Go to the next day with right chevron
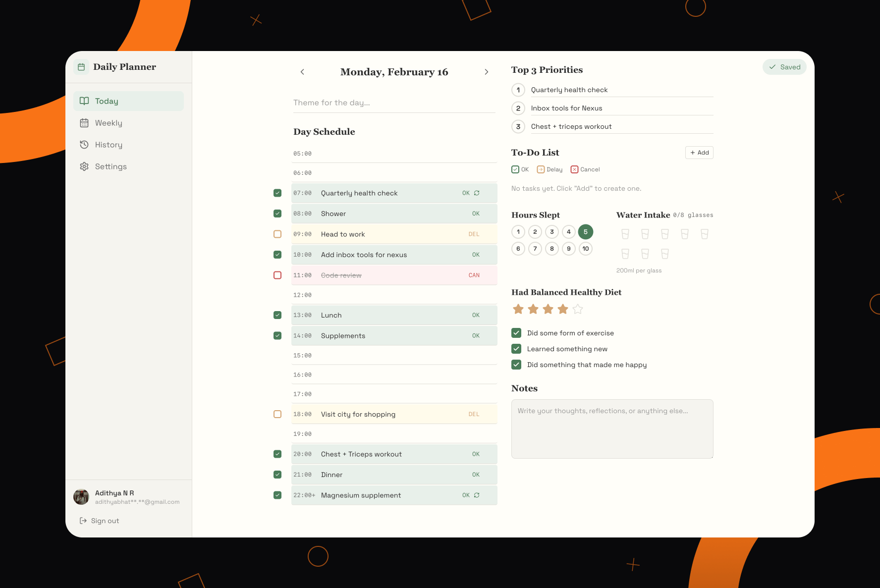Viewport: 880px width, 588px height. [x=487, y=72]
